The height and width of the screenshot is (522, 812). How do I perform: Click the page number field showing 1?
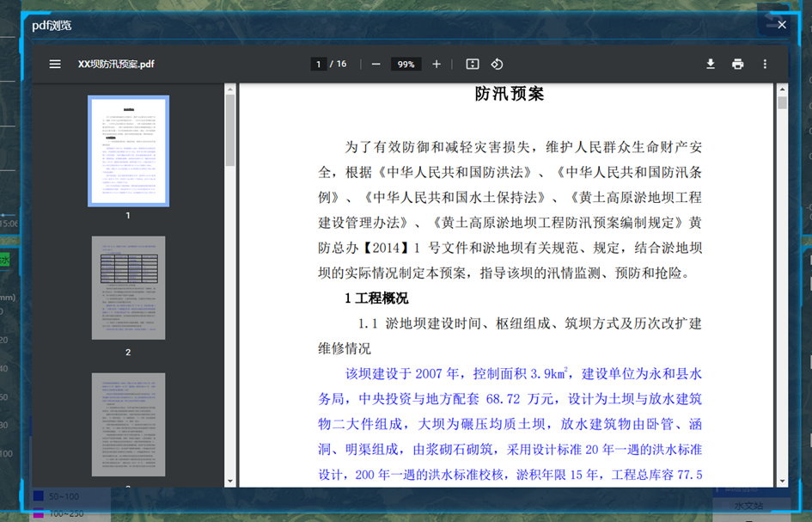tap(318, 64)
